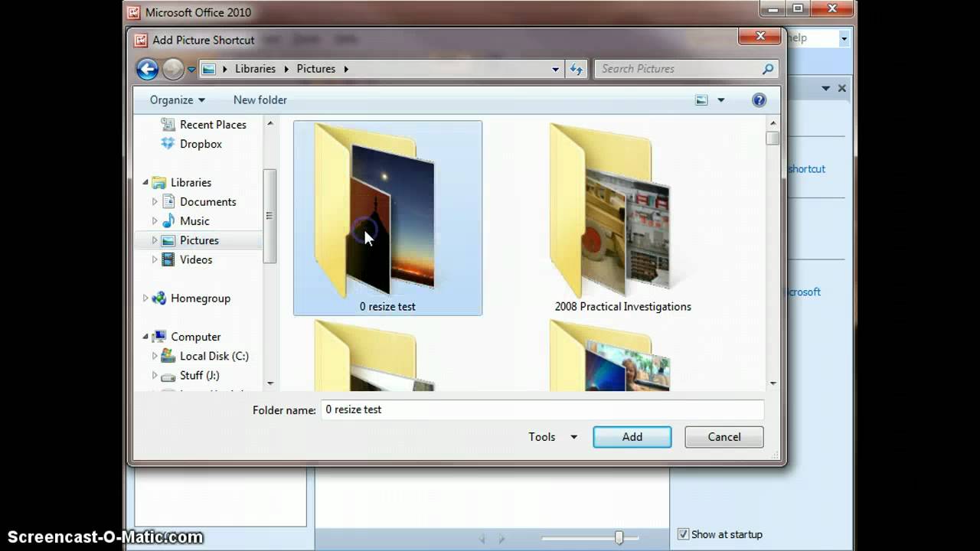Click the file list vertical scrollbar
Image resolution: width=980 pixels, height=551 pixels.
[x=773, y=139]
